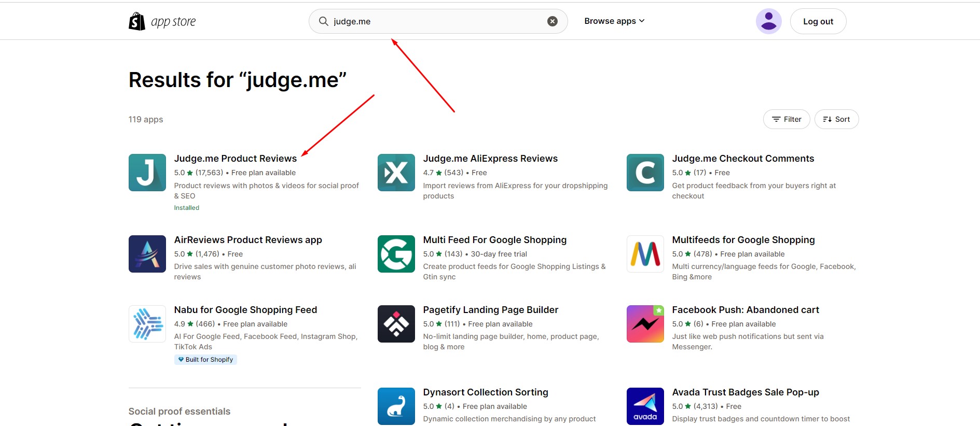Open the Nabu for Google Shopping Feed link
This screenshot has height=426, width=980.
coord(245,310)
